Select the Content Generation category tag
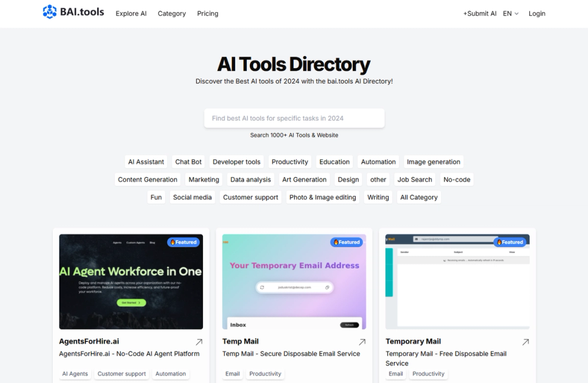Viewport: 588px width, 383px height. pos(148,179)
